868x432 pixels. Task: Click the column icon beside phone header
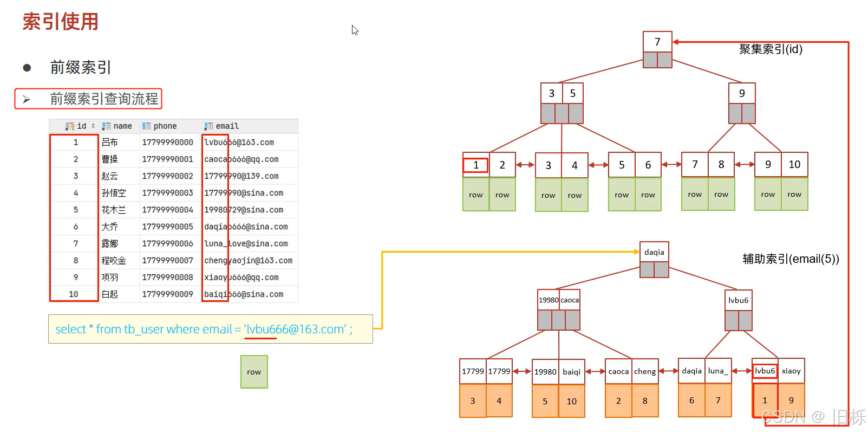coord(146,126)
